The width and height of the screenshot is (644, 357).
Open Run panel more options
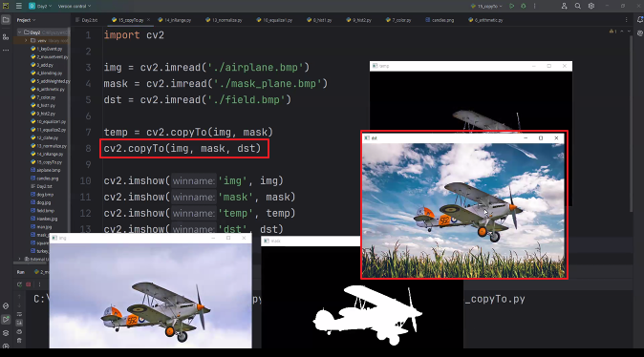tap(39, 284)
